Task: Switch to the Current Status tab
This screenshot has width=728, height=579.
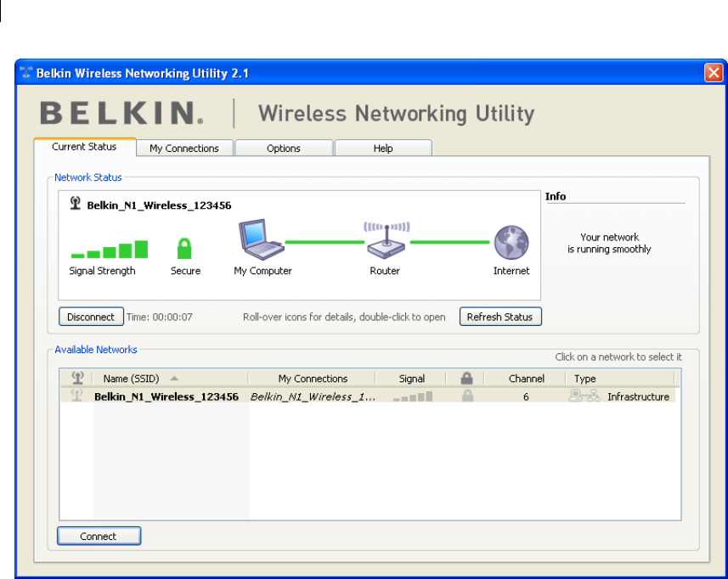Action: click(84, 147)
